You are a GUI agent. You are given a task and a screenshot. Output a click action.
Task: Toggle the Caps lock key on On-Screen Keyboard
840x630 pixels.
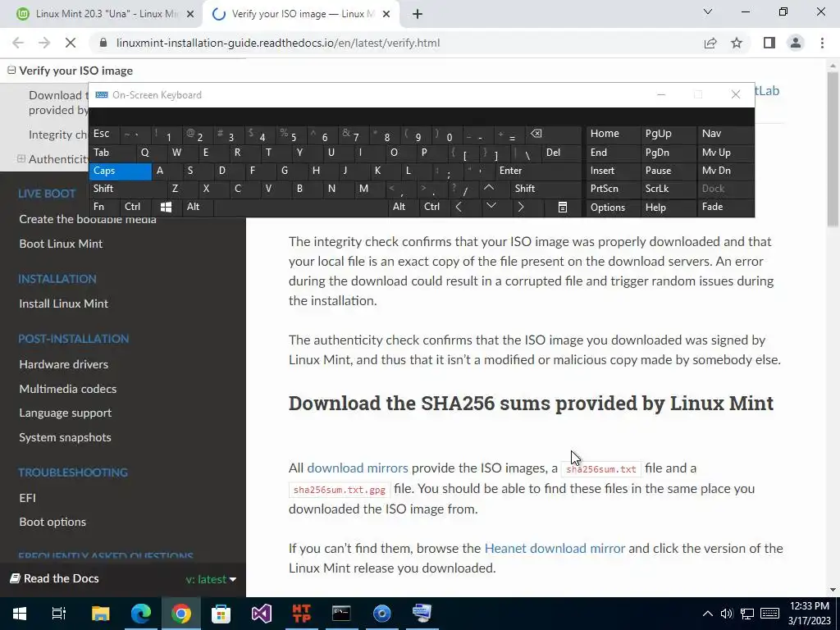120,171
